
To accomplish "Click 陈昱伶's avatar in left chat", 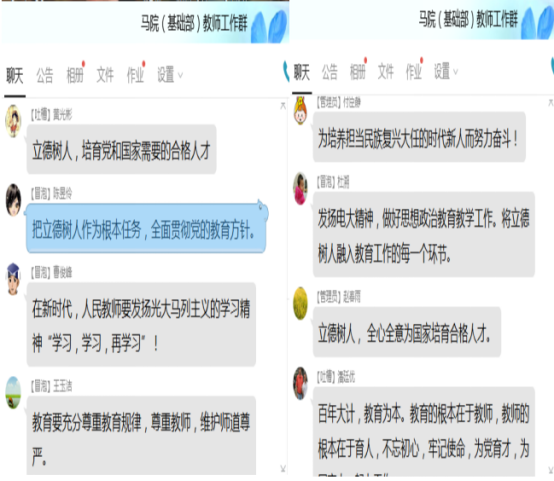I will click(13, 200).
